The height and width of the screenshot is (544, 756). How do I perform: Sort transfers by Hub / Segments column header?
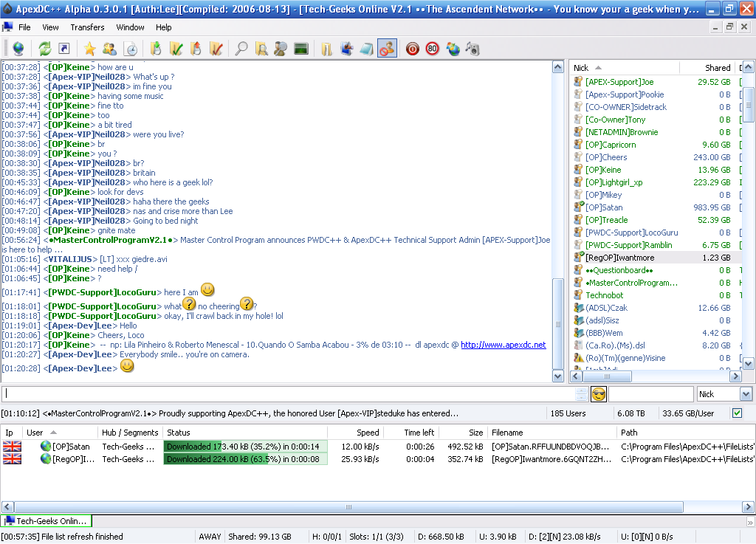coord(130,433)
